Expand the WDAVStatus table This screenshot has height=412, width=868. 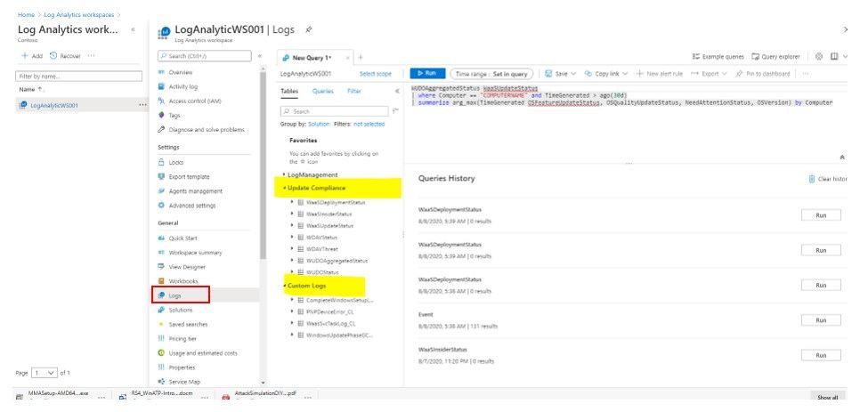click(292, 238)
